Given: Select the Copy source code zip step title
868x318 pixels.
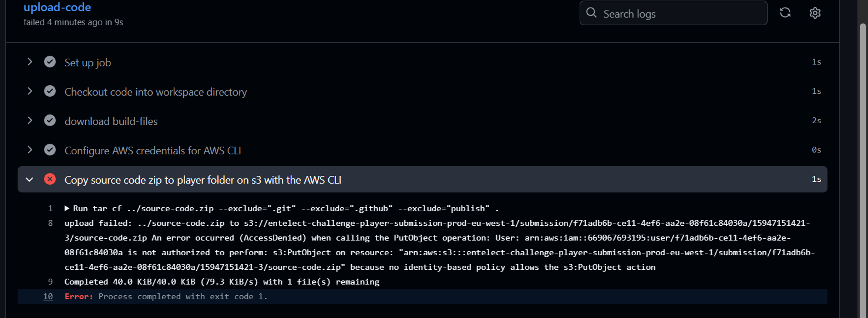Looking at the screenshot, I should 203,180.
